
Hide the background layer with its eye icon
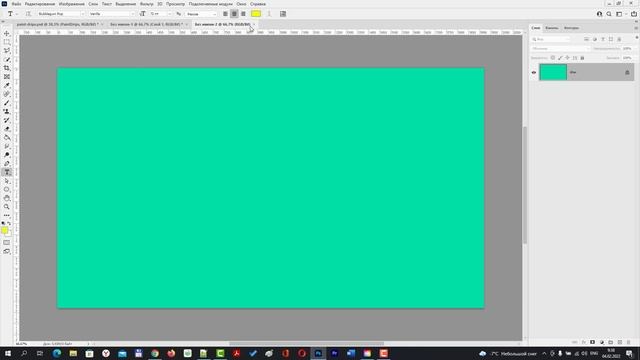[534, 73]
